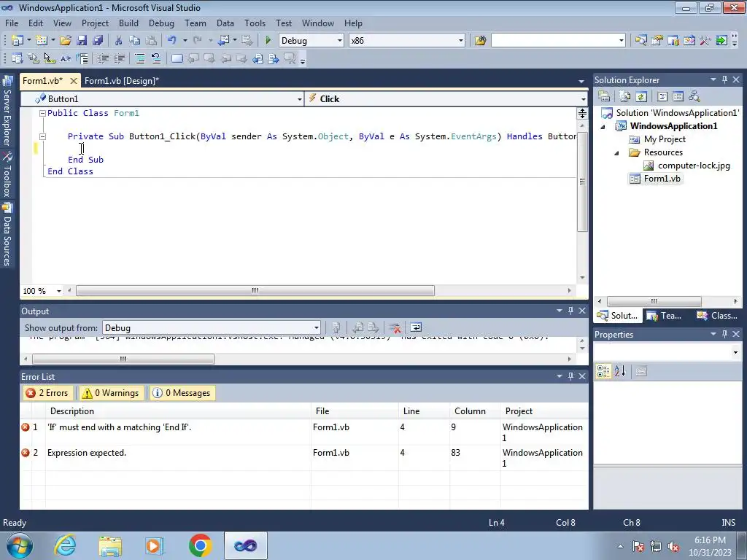The height and width of the screenshot is (560, 747).
Task: Toggle auto-hide pin on Error List panel
Action: click(570, 376)
